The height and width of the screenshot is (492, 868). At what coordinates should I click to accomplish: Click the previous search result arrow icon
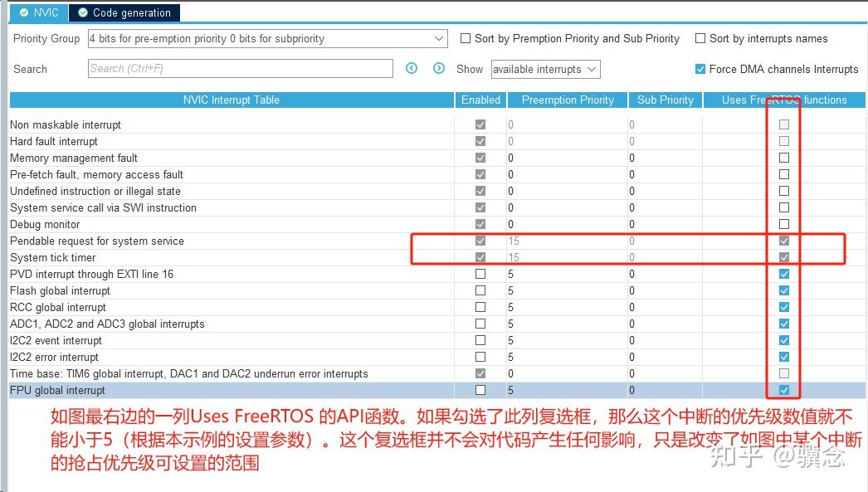pos(412,69)
